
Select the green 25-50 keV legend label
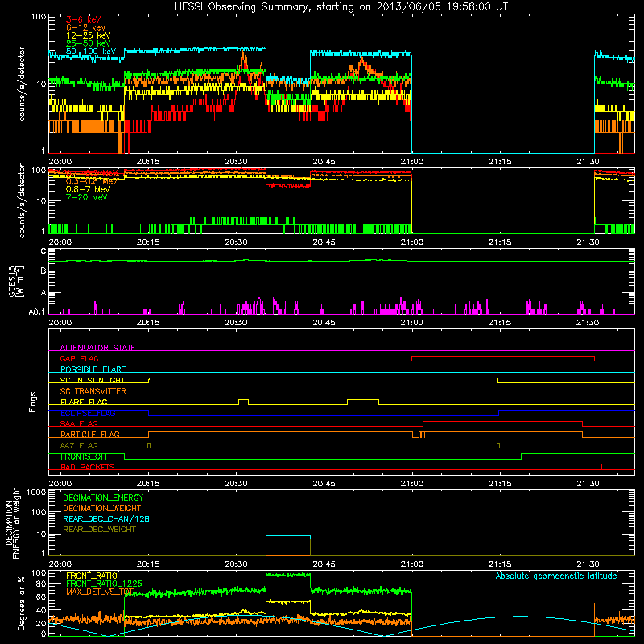[x=88, y=43]
